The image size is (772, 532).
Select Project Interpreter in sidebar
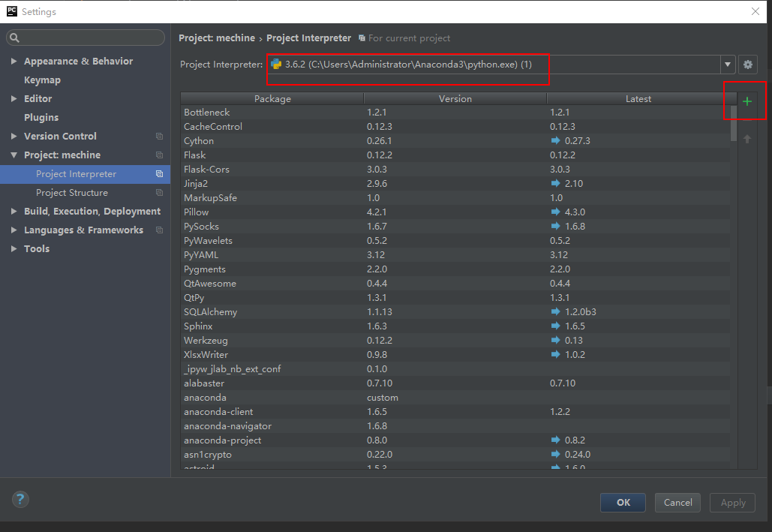[x=86, y=174]
